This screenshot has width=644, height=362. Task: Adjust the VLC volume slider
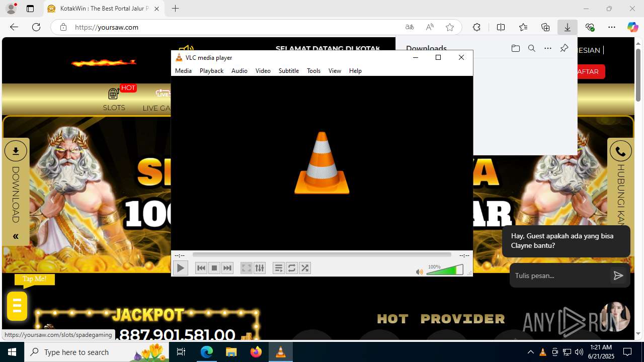pos(445,270)
